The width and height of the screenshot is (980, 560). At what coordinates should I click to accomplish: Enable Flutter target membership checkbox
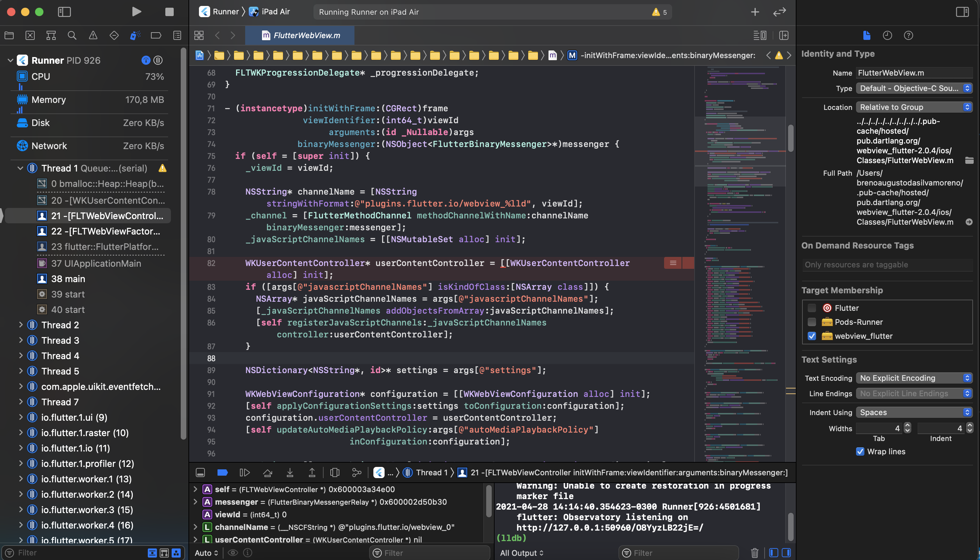pos(812,308)
